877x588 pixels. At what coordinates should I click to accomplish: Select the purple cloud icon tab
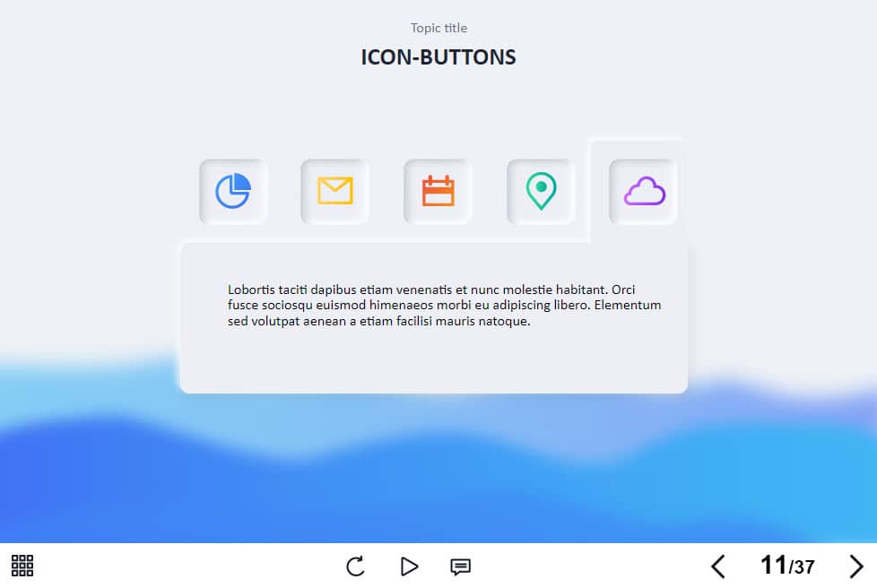(x=643, y=191)
